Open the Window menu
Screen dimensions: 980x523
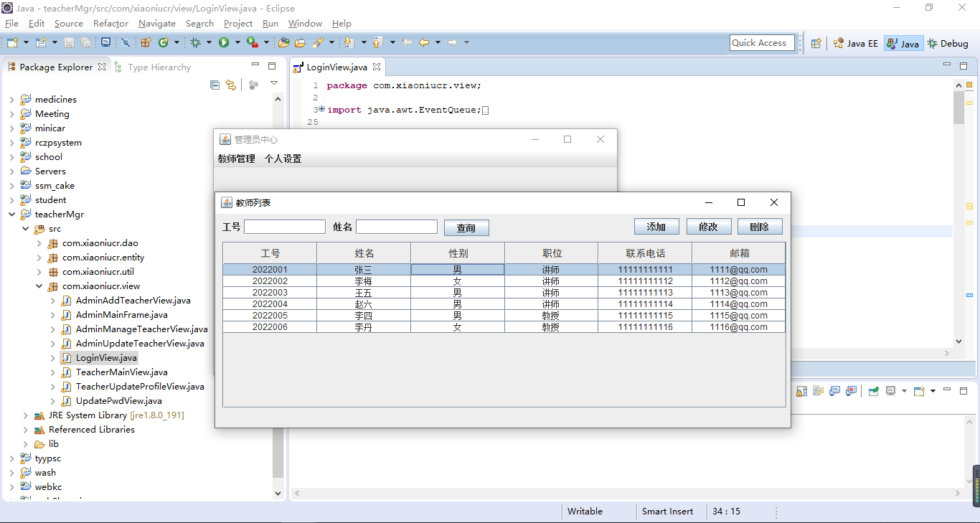coord(305,24)
